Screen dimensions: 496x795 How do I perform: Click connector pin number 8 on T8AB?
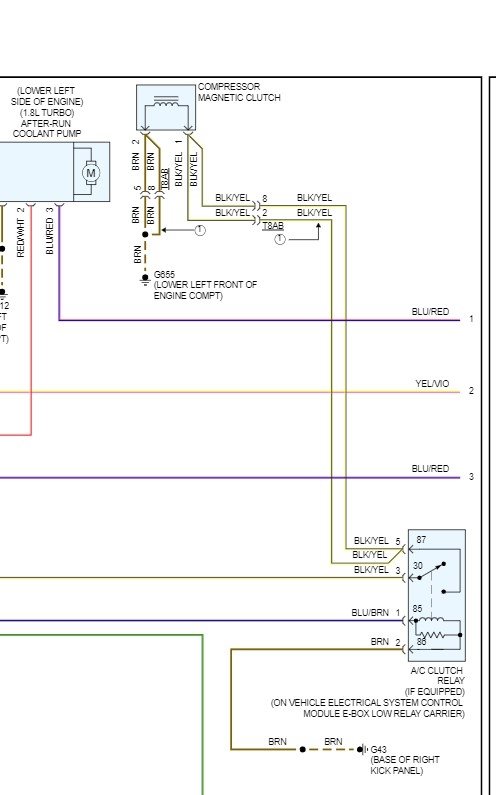pyautogui.click(x=264, y=199)
